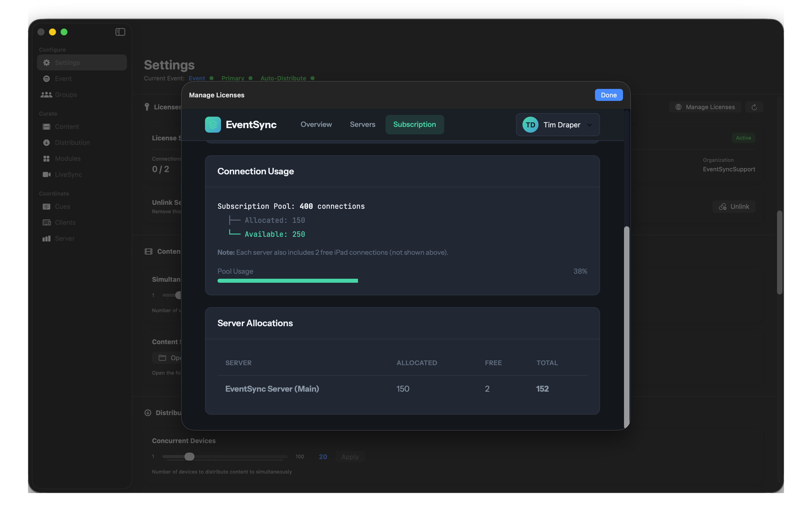This screenshot has height=530, width=812.
Task: Click the EventSync Server (Main) row
Action: pos(402,389)
